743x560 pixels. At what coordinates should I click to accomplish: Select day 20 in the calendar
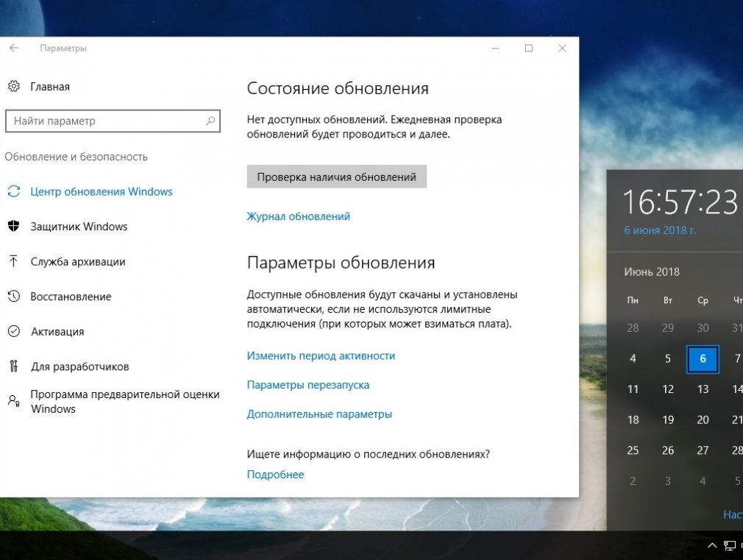[x=703, y=420]
